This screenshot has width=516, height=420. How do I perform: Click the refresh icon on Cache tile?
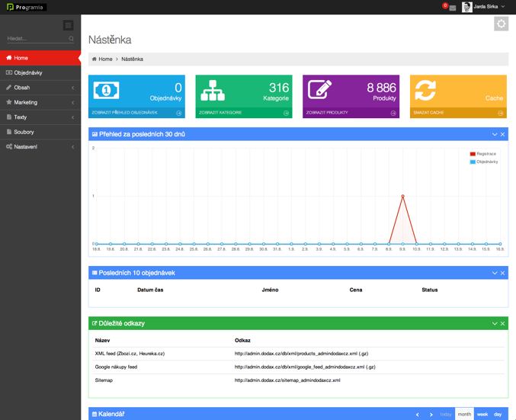click(425, 90)
